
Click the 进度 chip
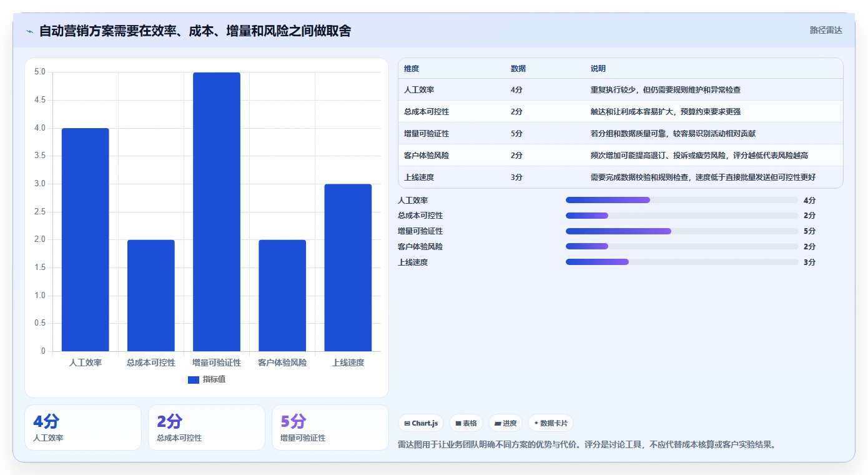(x=506, y=423)
